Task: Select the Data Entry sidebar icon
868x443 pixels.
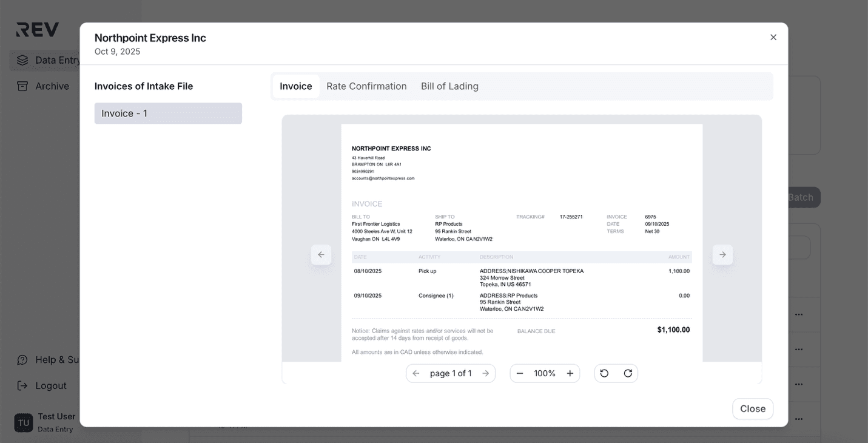Action: (22, 59)
